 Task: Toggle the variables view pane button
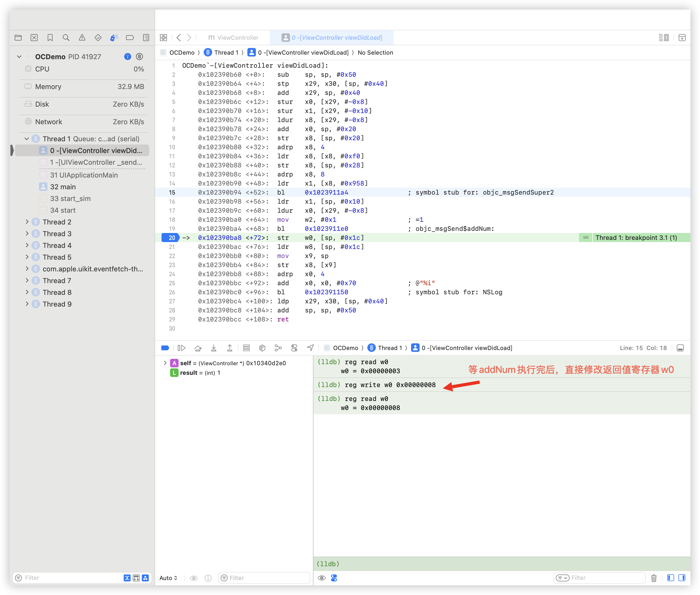tap(671, 578)
